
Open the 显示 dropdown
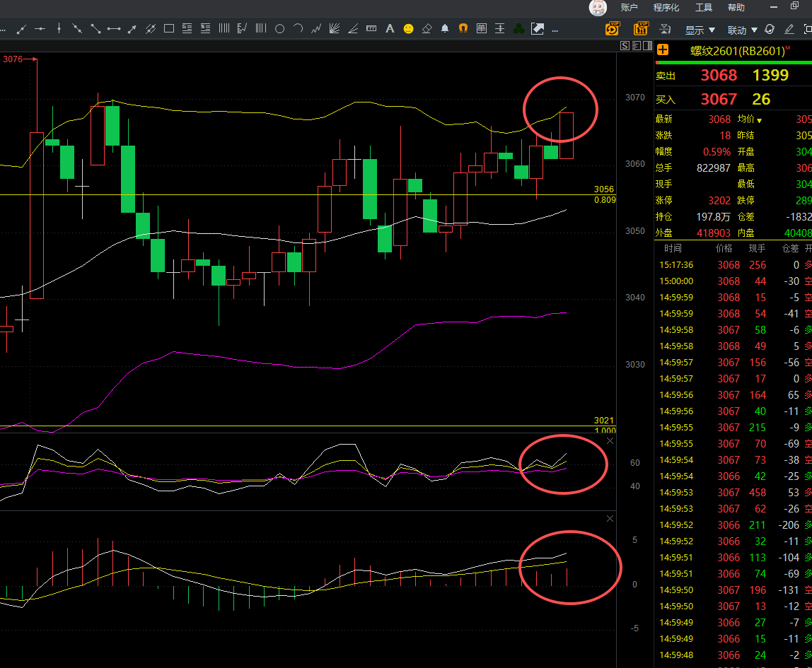700,30
